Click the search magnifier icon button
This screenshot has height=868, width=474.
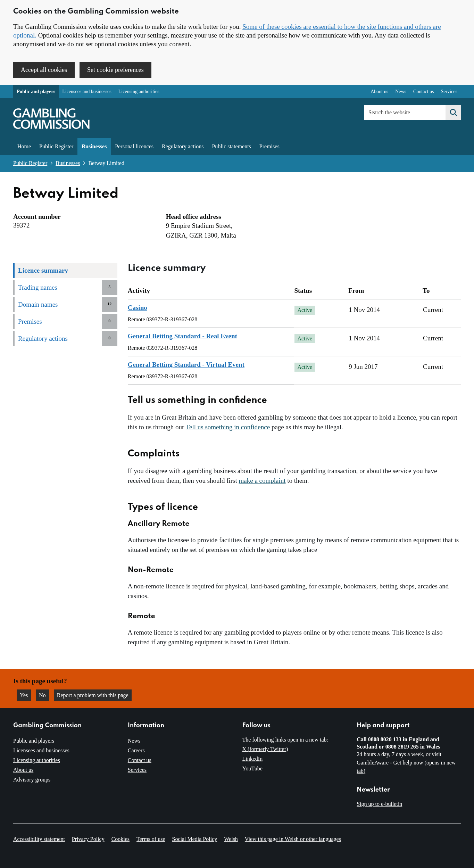point(453,113)
